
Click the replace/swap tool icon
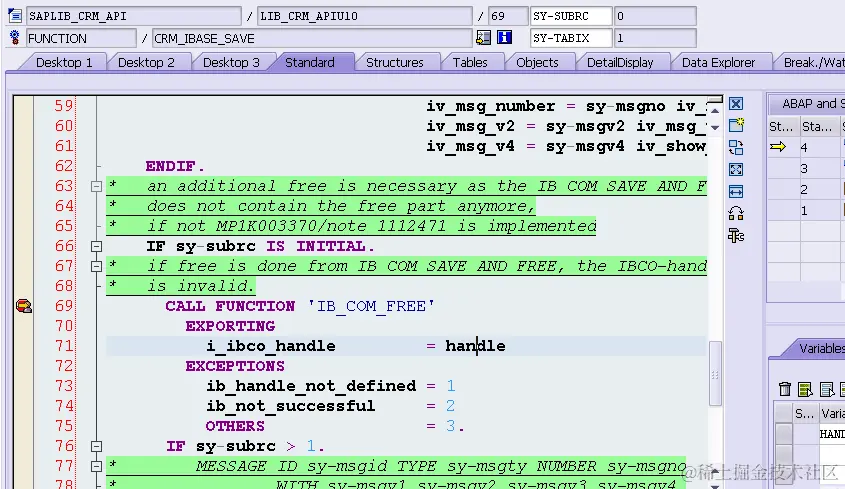point(736,147)
